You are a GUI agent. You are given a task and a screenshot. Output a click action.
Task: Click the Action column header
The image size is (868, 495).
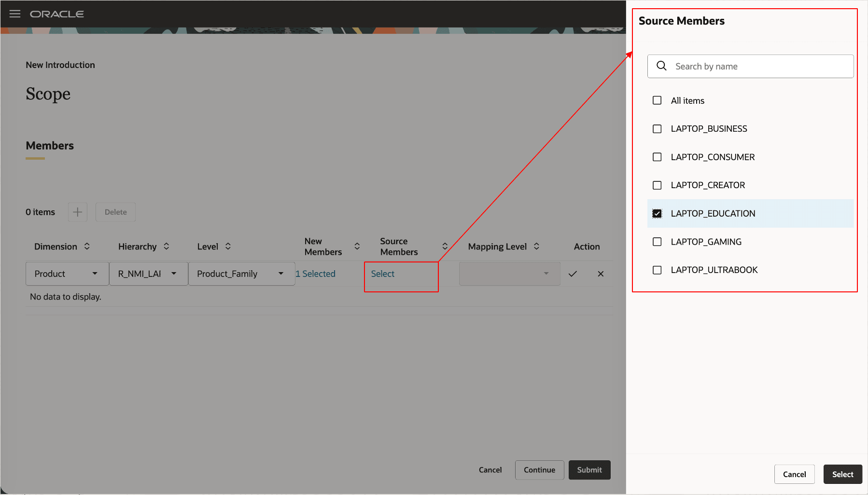click(x=587, y=247)
